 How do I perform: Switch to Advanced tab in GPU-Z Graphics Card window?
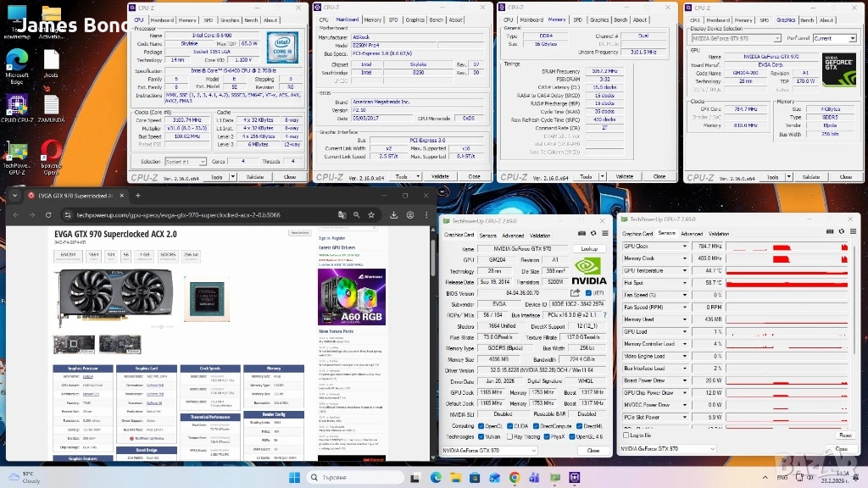click(513, 236)
